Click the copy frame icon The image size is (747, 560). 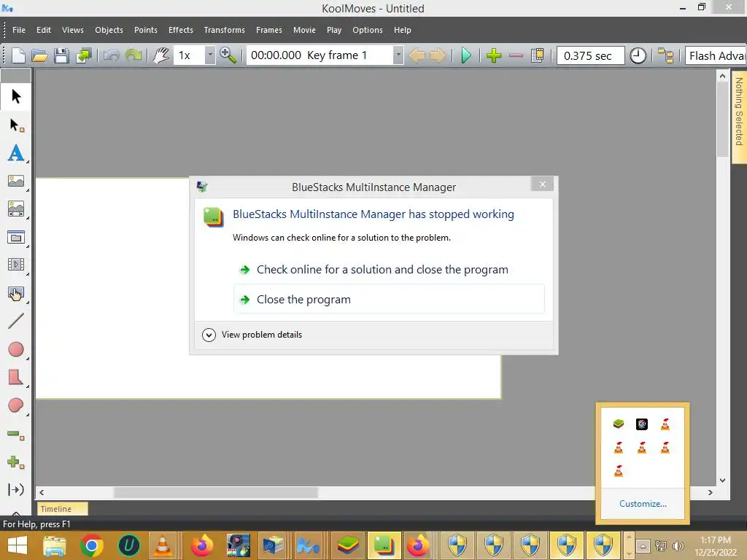click(538, 55)
